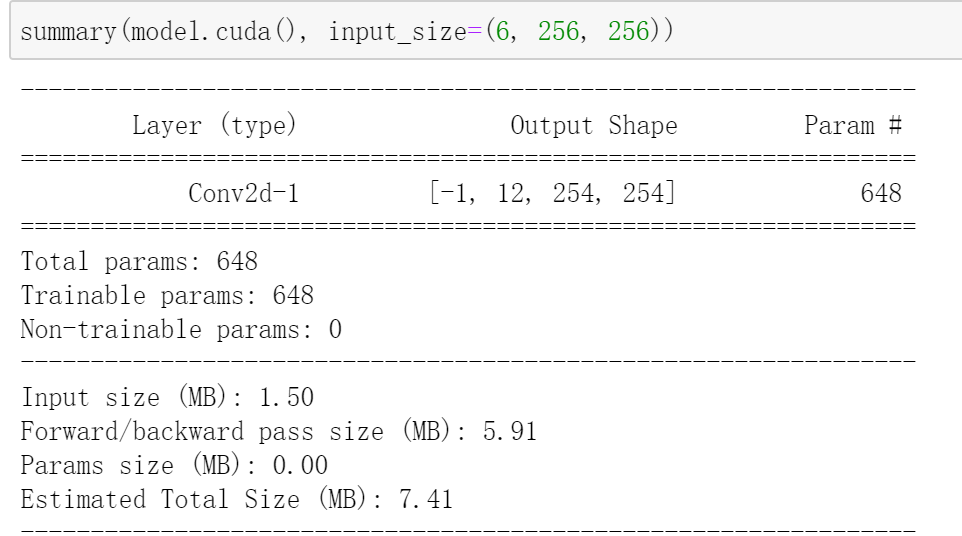Click the Params size (MB) line

tap(174, 465)
